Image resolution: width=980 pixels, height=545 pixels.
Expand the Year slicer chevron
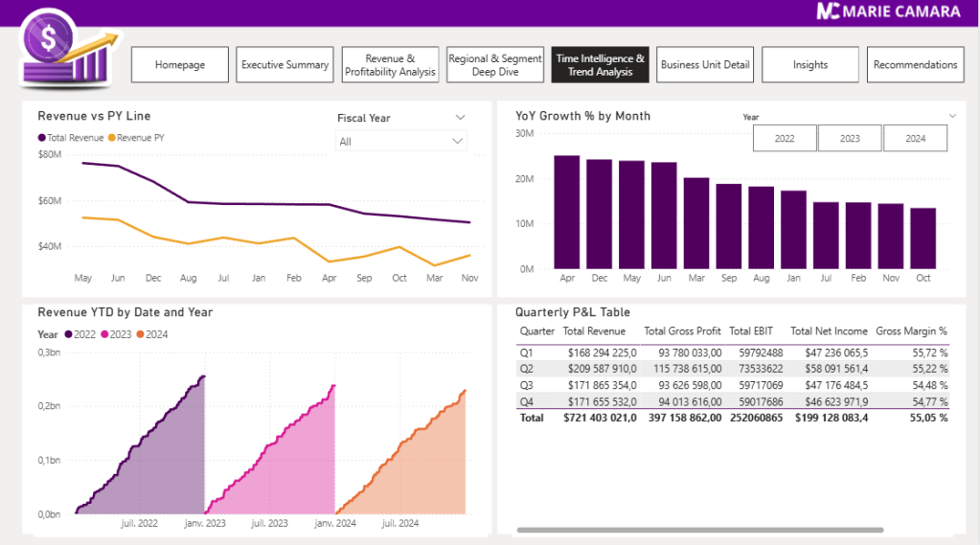952,116
